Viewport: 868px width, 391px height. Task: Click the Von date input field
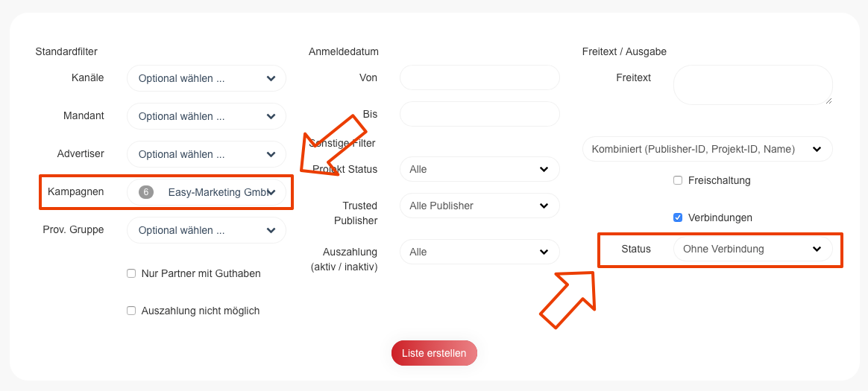coord(479,77)
